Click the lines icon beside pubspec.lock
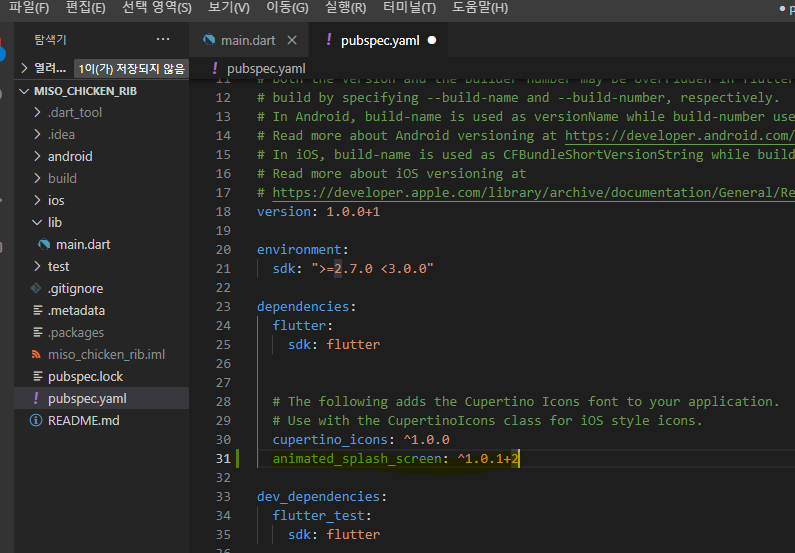795x553 pixels. coord(38,376)
